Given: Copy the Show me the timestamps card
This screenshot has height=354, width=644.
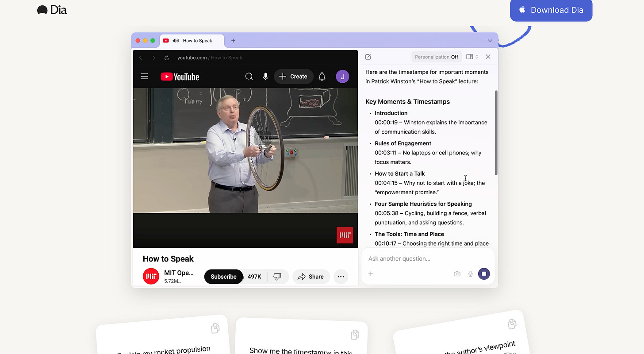Looking at the screenshot, I should tap(355, 335).
